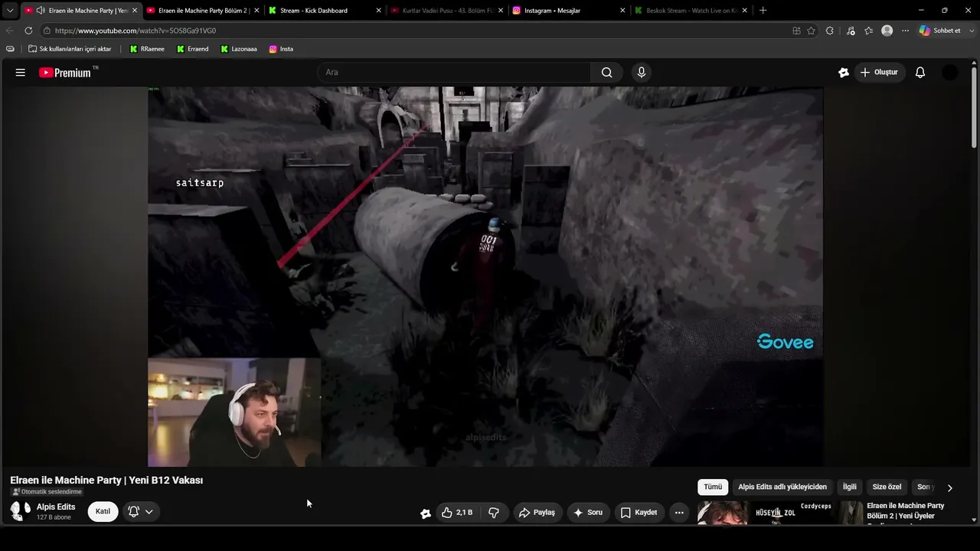Click the Katıl join button

click(x=103, y=511)
